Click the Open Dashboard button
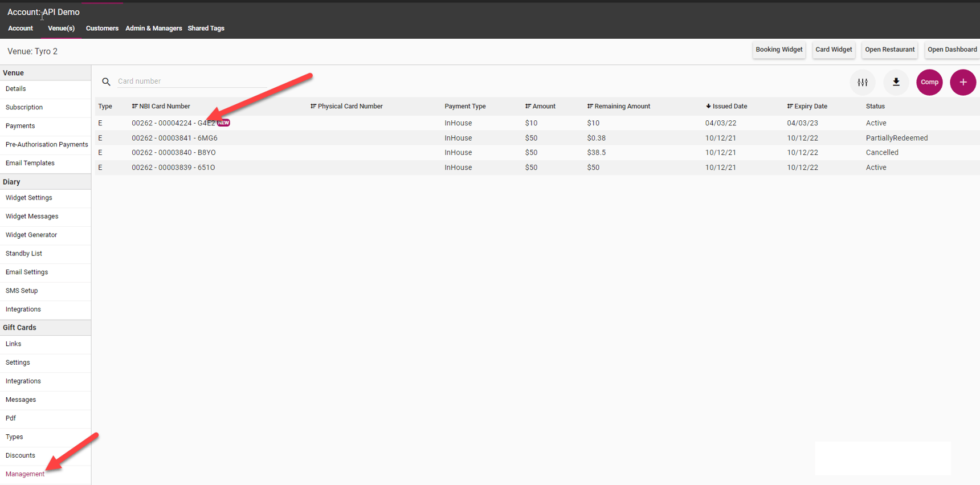 point(952,50)
